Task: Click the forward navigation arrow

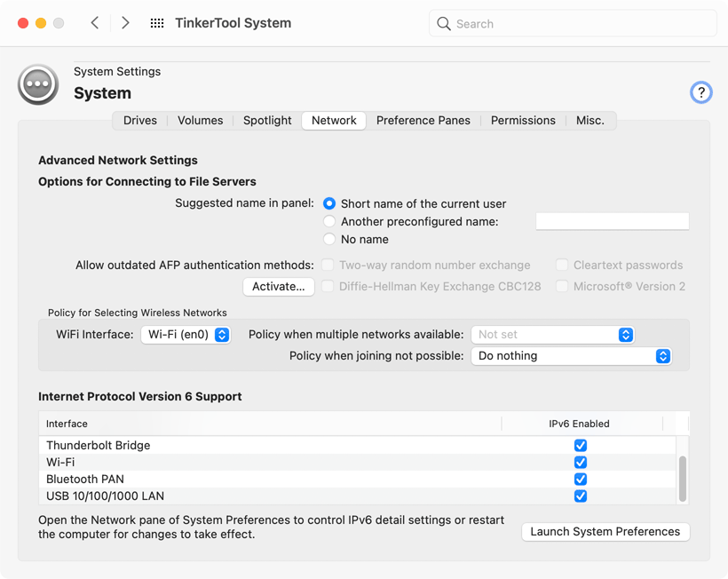Action: (125, 23)
